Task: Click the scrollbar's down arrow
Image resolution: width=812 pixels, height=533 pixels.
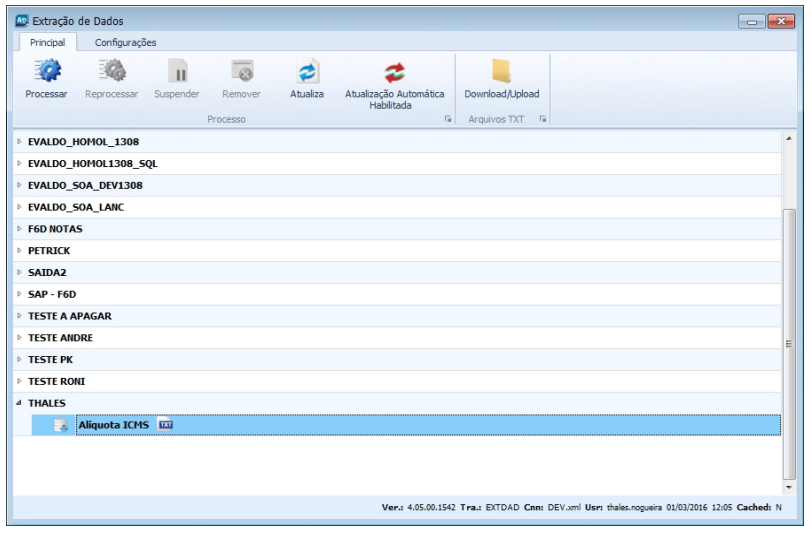Action: pos(789,487)
